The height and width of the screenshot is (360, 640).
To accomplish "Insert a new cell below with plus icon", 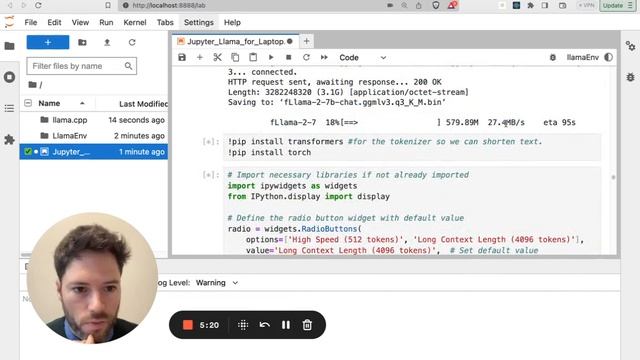I will coord(200,58).
